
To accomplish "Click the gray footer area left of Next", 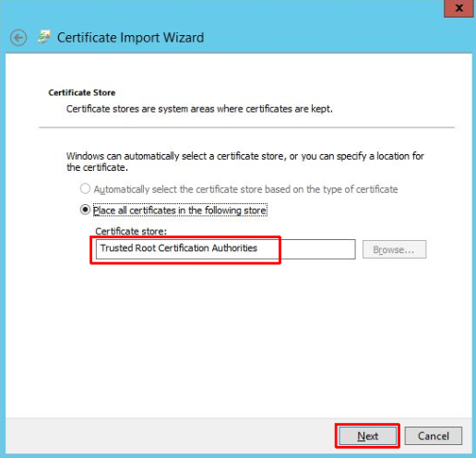I will tap(169, 436).
